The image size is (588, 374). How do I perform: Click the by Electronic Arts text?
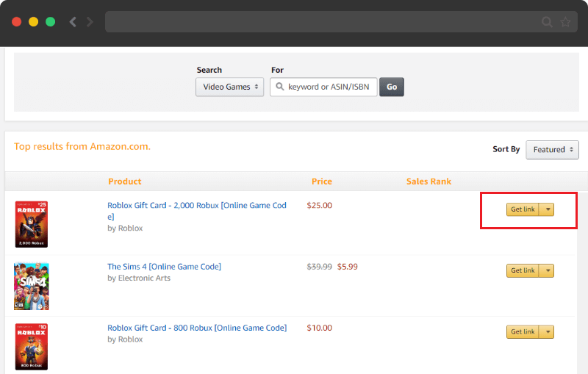click(139, 278)
